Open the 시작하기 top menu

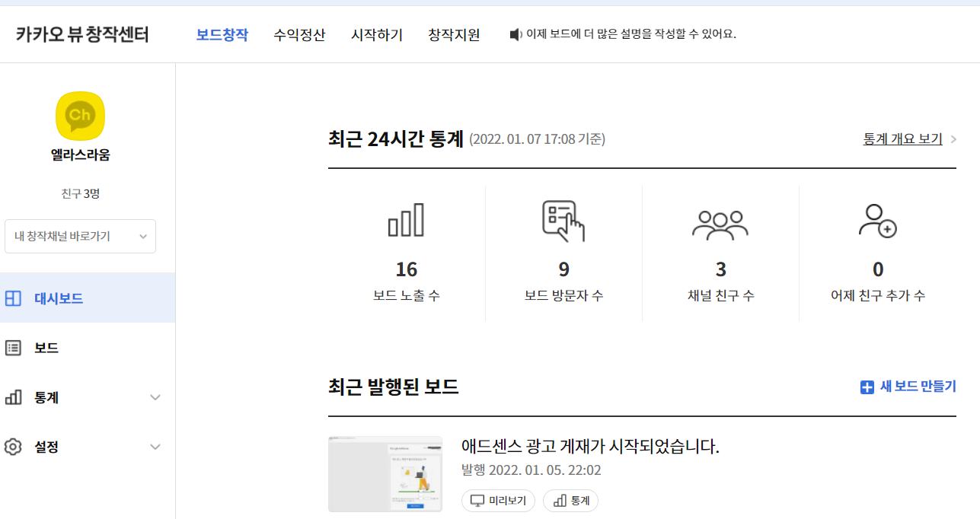tap(377, 34)
